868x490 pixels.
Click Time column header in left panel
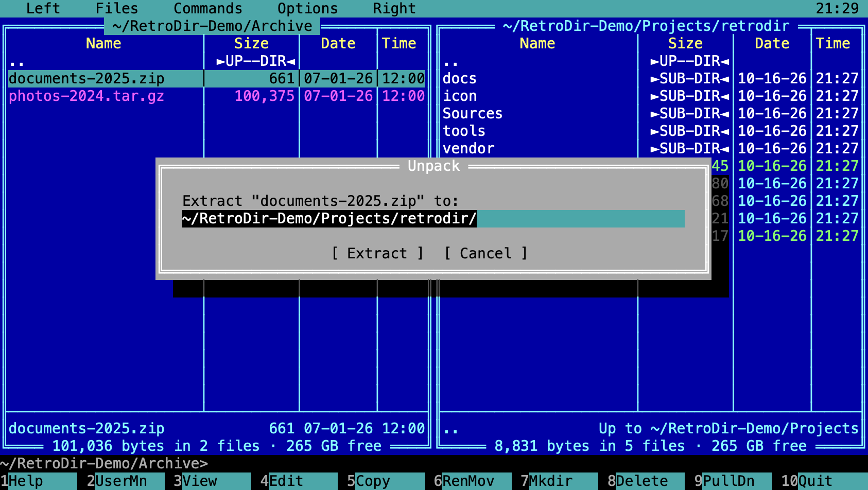coord(399,43)
